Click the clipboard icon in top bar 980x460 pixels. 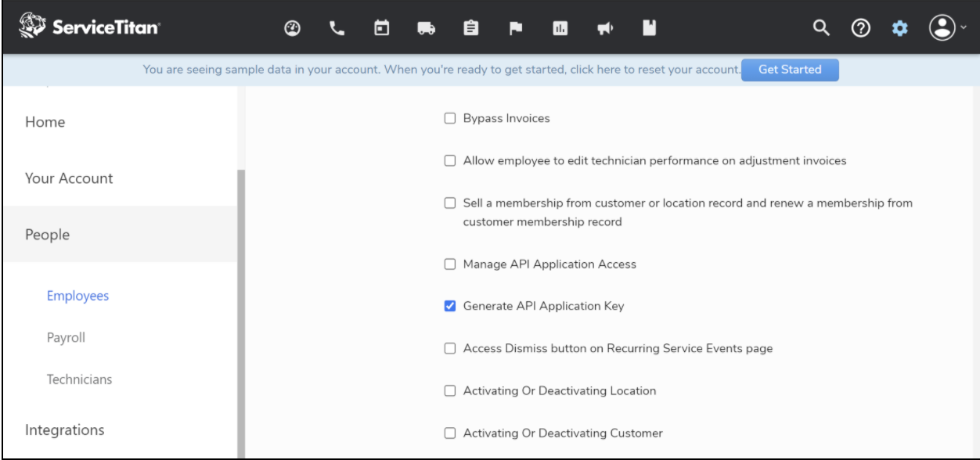[x=470, y=28]
